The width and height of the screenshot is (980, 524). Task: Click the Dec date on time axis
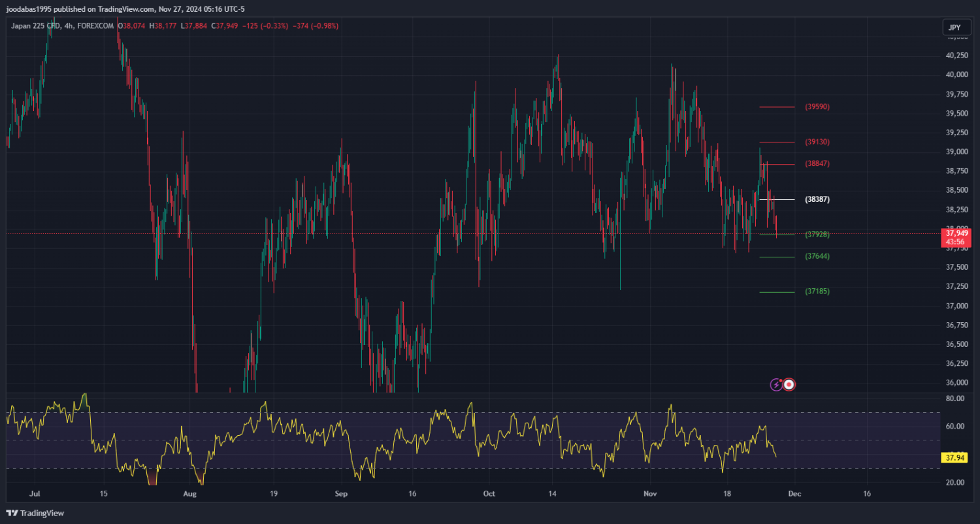pos(794,495)
